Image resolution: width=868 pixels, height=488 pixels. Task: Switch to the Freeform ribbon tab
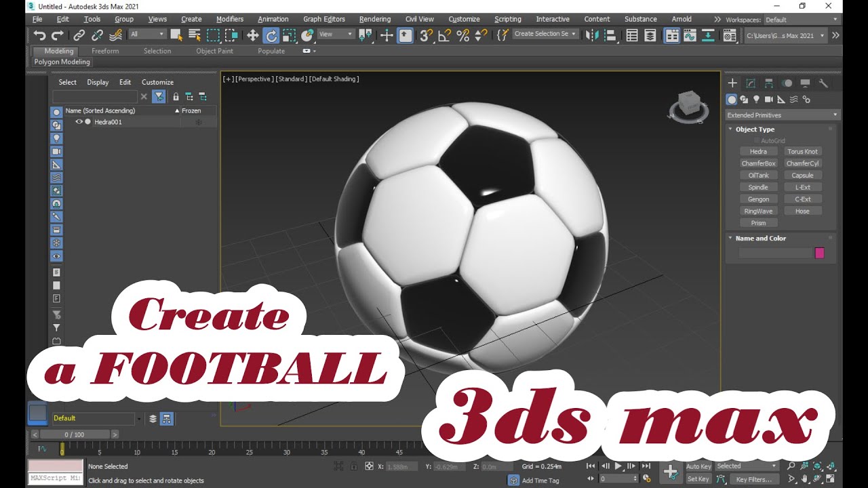(x=105, y=51)
